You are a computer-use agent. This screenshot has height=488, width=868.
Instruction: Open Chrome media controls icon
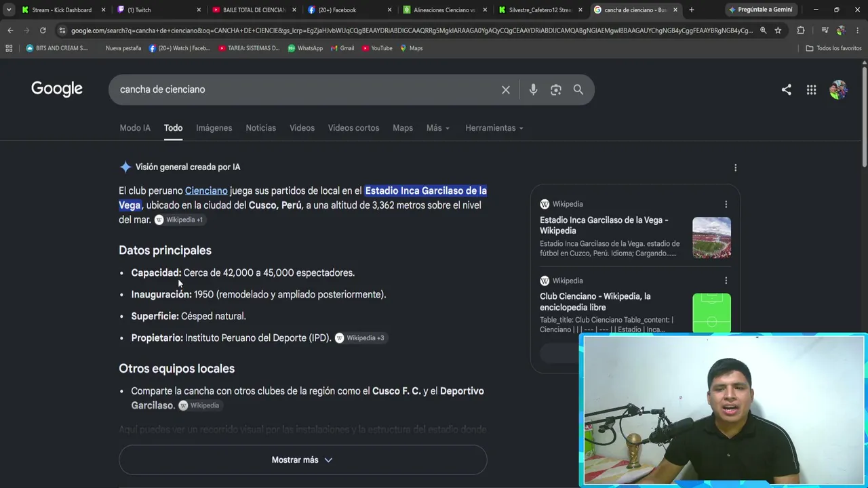pyautogui.click(x=825, y=30)
